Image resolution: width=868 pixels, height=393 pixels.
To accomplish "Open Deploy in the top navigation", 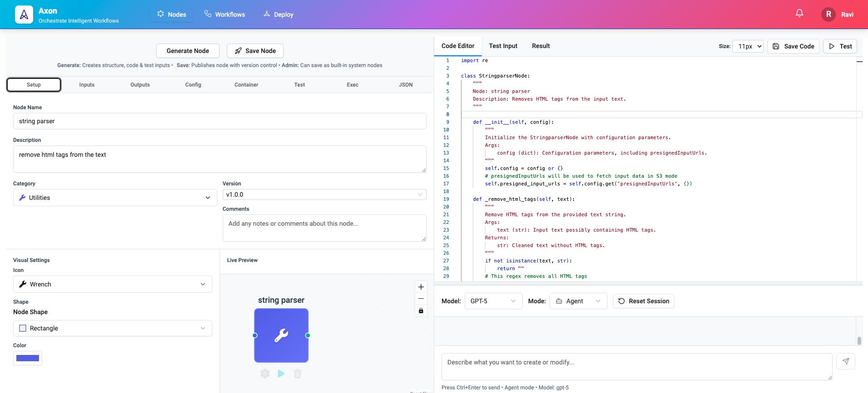I will pos(279,15).
